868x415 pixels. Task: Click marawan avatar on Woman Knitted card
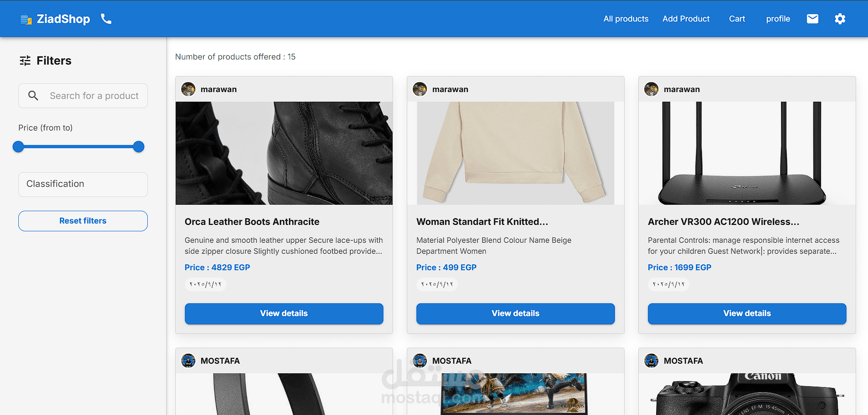pyautogui.click(x=420, y=89)
